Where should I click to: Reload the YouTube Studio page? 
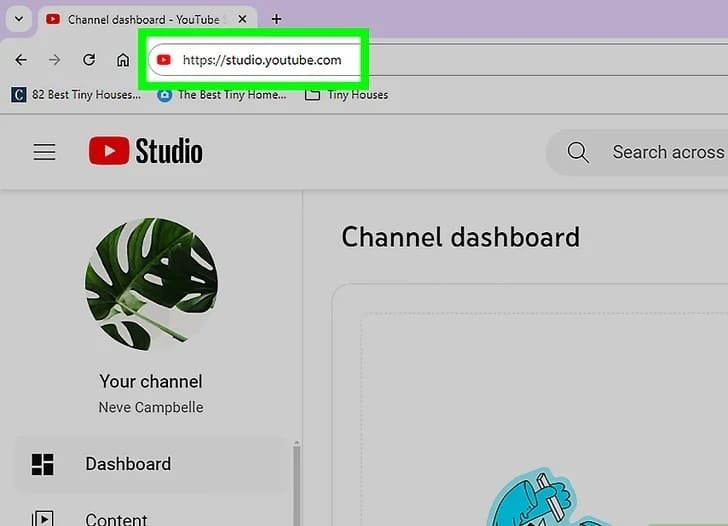(x=89, y=60)
